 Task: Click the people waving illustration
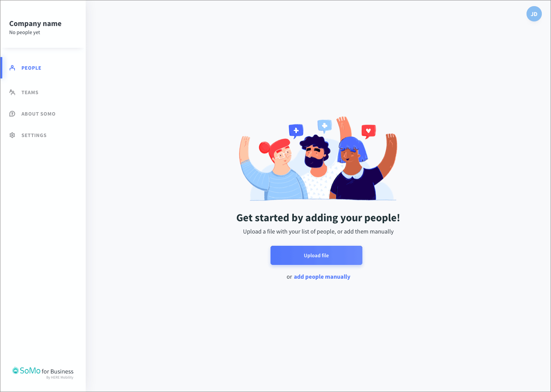coord(318,158)
